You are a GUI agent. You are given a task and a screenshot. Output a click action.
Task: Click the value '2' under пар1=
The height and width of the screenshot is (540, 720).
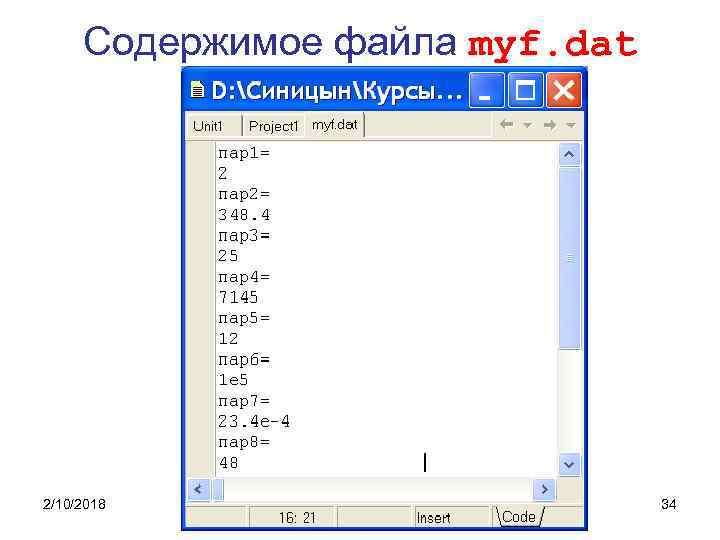(x=223, y=174)
